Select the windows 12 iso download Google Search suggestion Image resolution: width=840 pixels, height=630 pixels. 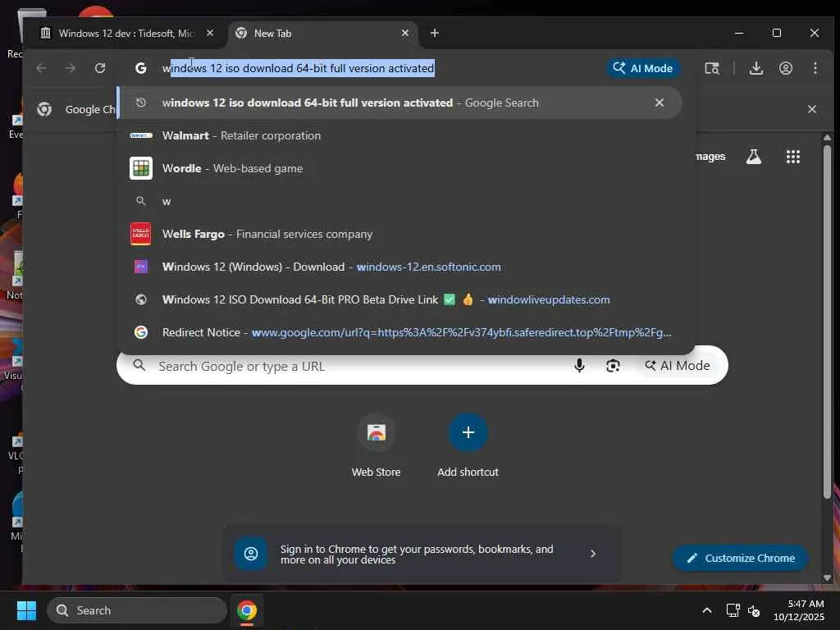[399, 103]
